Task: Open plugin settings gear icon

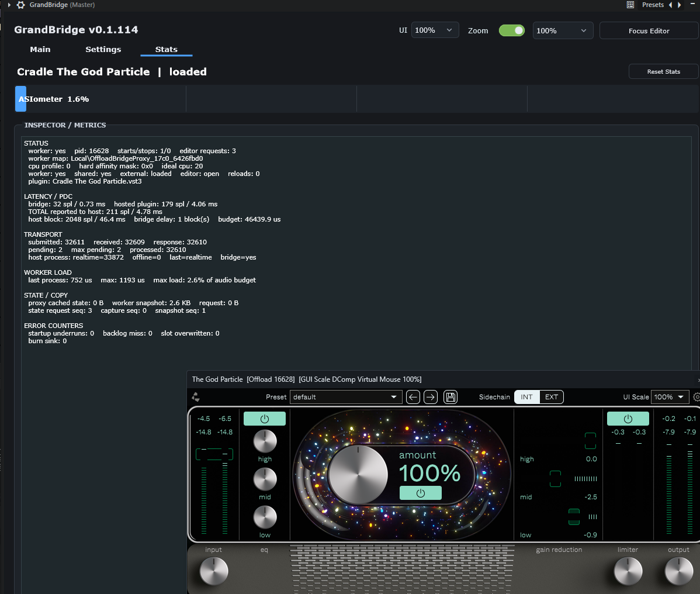Action: click(x=697, y=396)
